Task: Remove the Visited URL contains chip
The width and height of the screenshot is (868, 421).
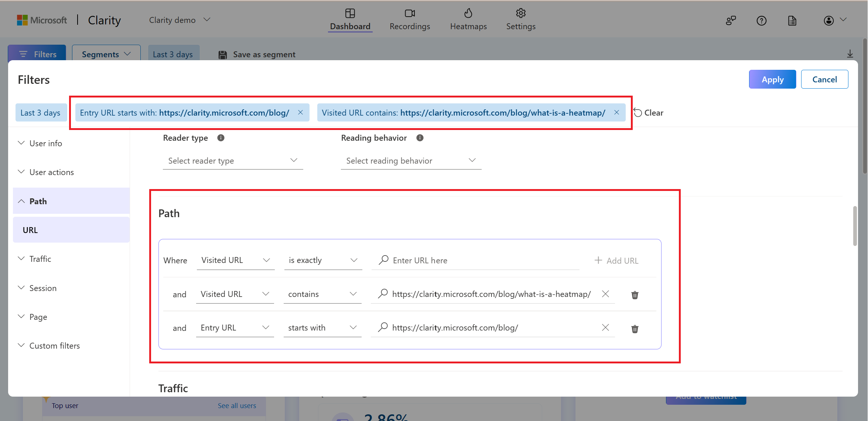Action: pos(616,112)
